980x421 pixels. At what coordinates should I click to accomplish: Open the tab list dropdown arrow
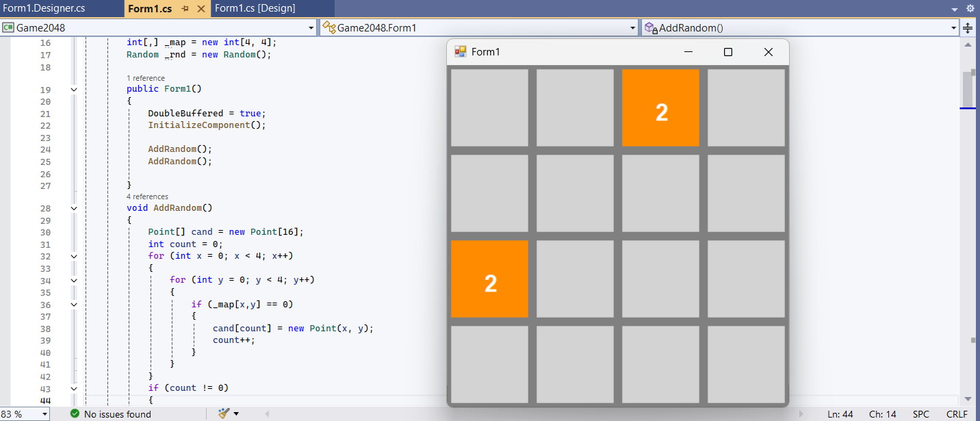click(955, 9)
